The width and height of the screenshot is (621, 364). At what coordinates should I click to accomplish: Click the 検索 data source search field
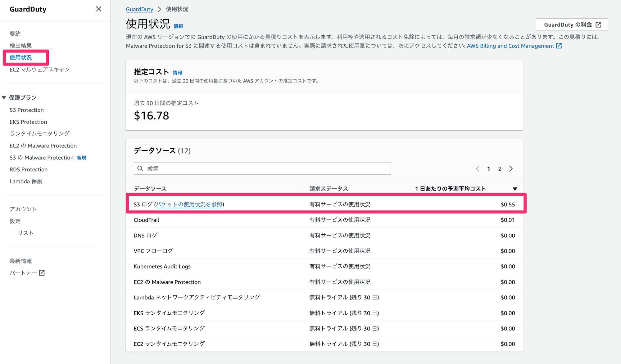pos(262,169)
